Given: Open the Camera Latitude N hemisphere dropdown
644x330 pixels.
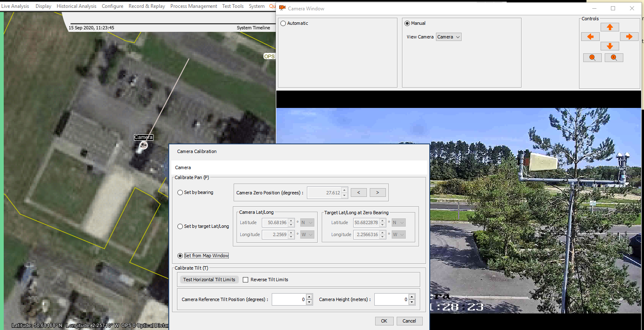Looking at the screenshot, I should click(x=307, y=223).
